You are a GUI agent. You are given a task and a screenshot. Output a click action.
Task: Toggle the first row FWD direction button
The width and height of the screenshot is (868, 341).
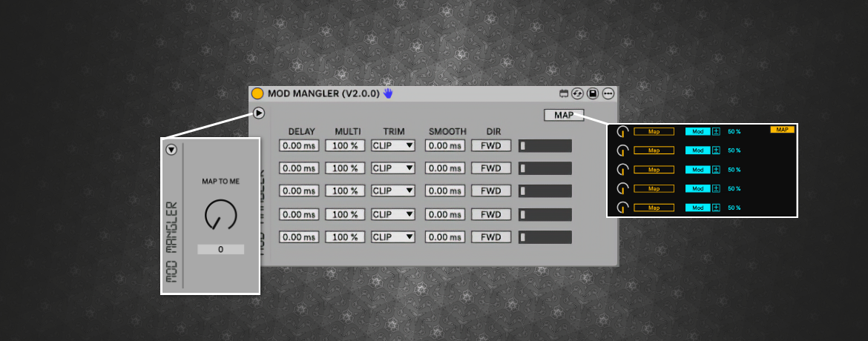click(x=491, y=146)
